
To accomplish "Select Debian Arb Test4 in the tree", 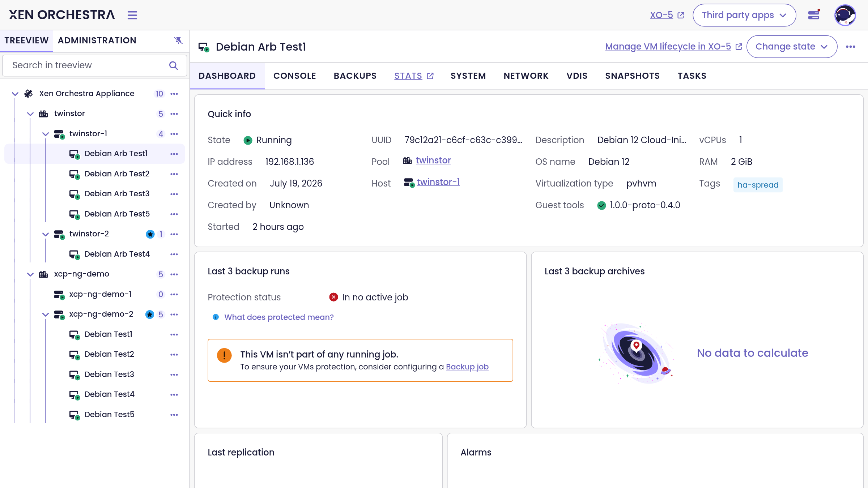I will (95, 254).
